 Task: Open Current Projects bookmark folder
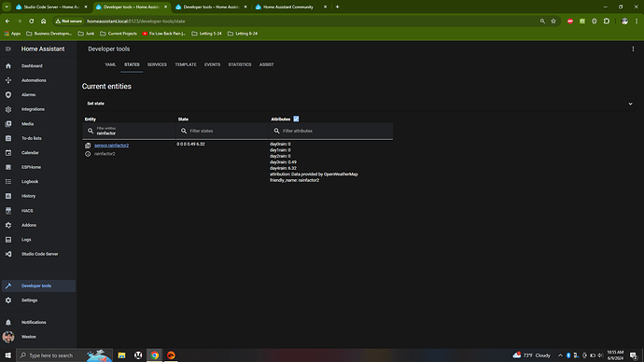tap(119, 34)
